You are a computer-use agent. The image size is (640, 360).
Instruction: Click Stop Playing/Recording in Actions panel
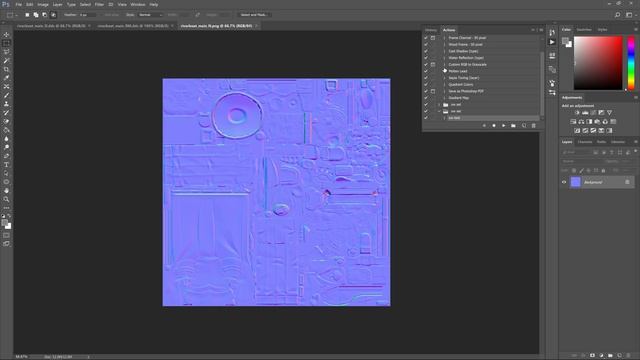[484, 126]
